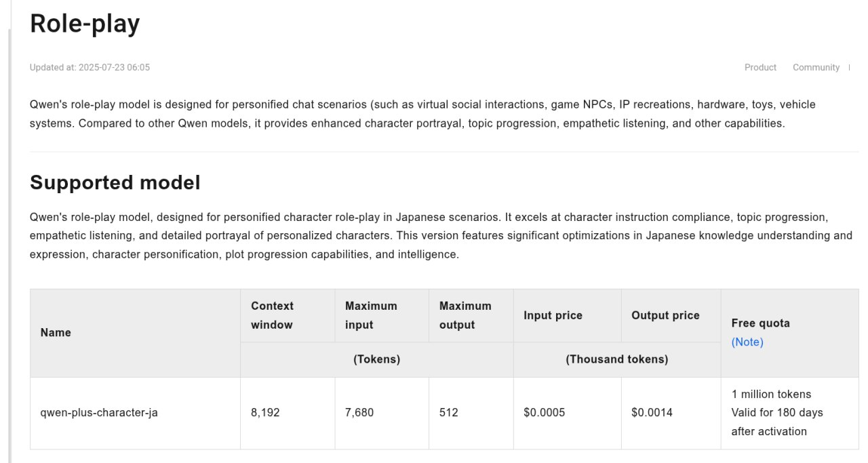
Task: Click the 7,680 maximum input value
Action: click(x=359, y=412)
